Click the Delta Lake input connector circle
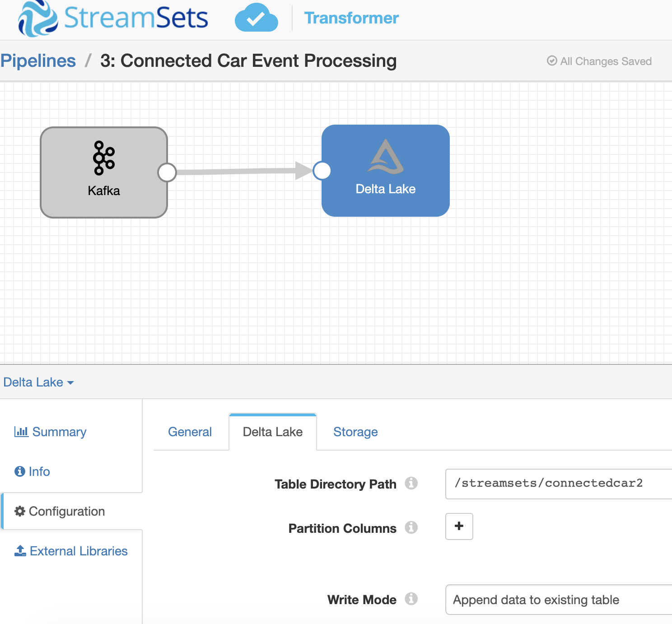The width and height of the screenshot is (672, 624). (x=322, y=170)
